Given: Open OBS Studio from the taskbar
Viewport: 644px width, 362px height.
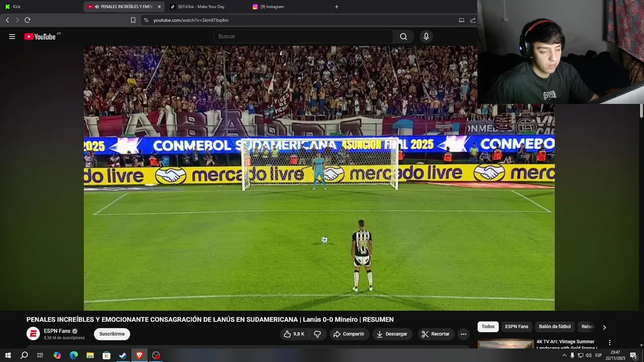Looking at the screenshot, I should coord(156,355).
